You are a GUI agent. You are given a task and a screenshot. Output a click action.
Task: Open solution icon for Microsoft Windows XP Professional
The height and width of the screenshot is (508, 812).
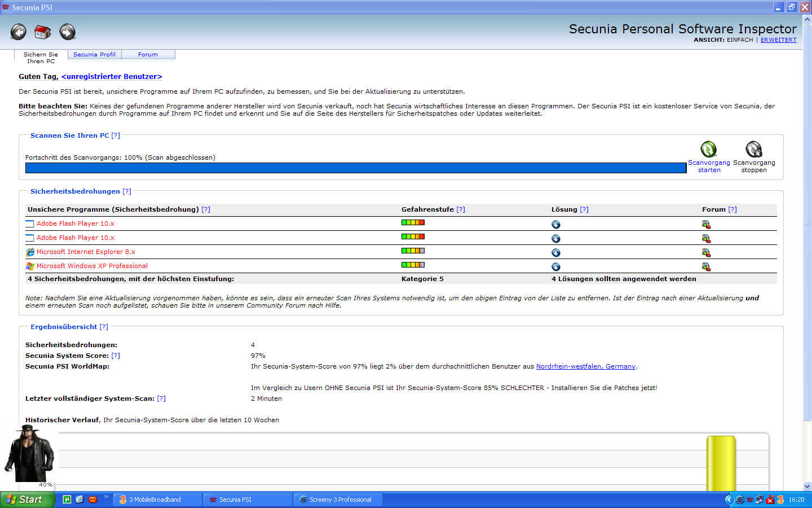click(x=556, y=267)
